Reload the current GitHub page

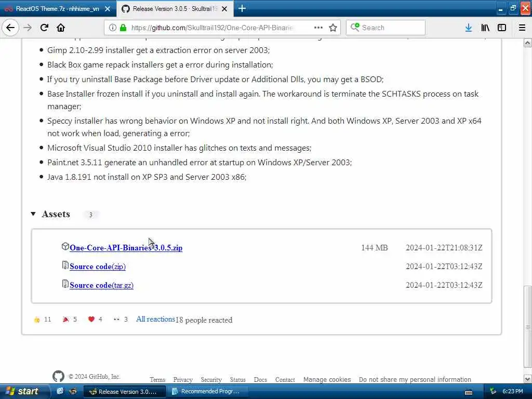point(44,28)
